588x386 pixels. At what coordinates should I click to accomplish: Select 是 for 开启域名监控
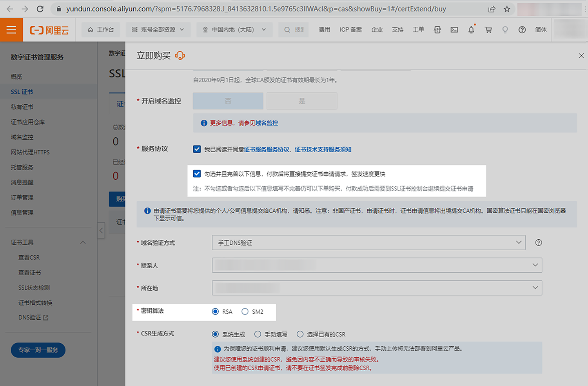click(302, 101)
